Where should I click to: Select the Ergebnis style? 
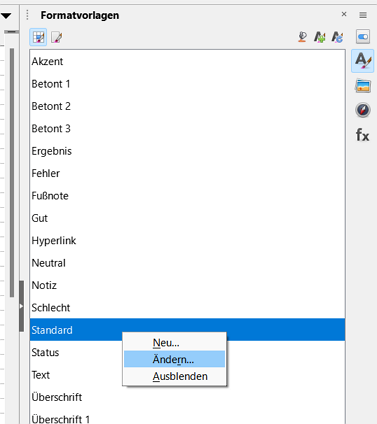point(187,151)
